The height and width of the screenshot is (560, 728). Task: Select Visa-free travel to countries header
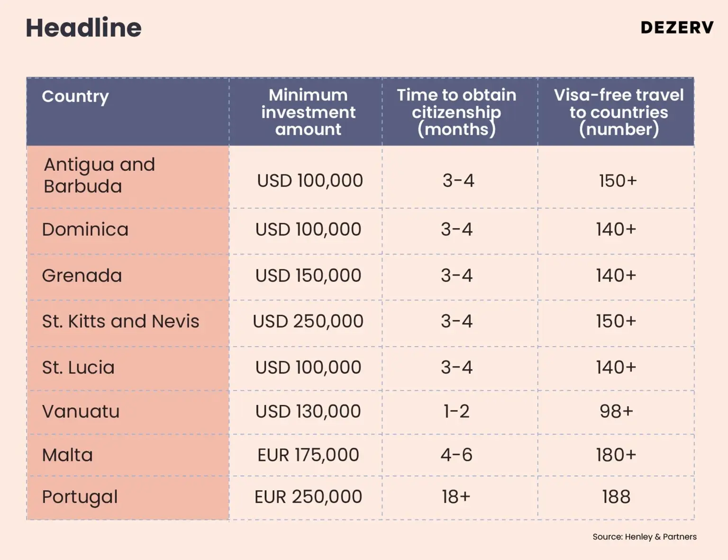(x=619, y=112)
